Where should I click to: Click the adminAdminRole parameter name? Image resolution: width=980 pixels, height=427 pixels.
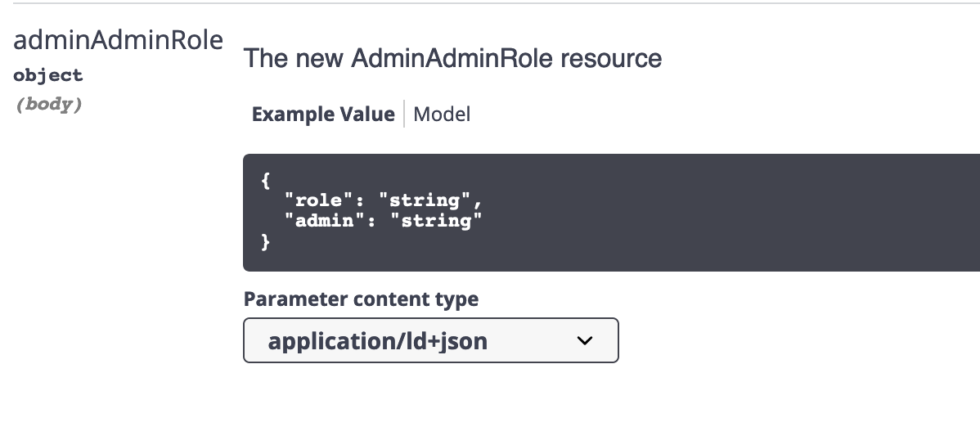click(118, 41)
